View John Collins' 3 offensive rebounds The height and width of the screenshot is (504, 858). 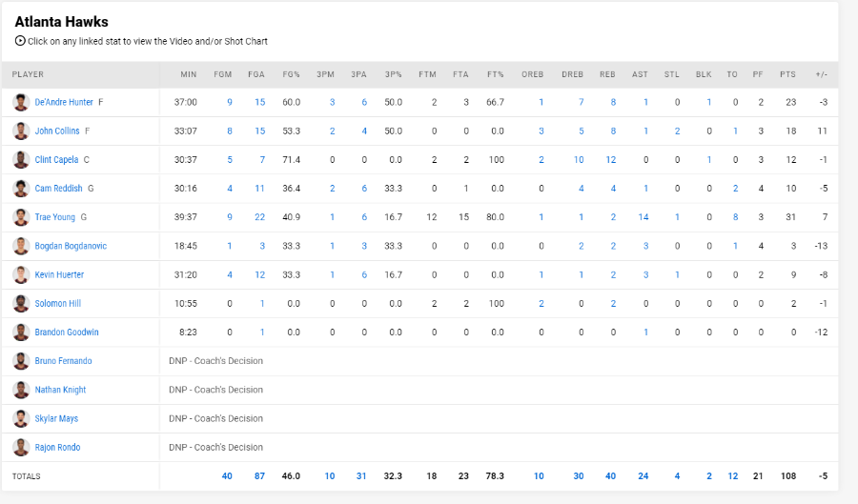coord(541,131)
